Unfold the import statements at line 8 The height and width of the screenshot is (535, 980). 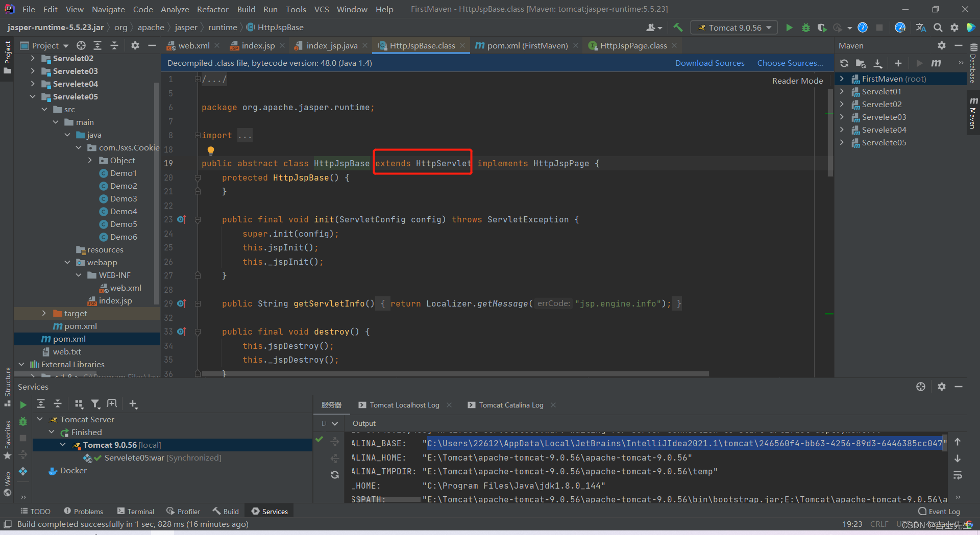coord(198,135)
